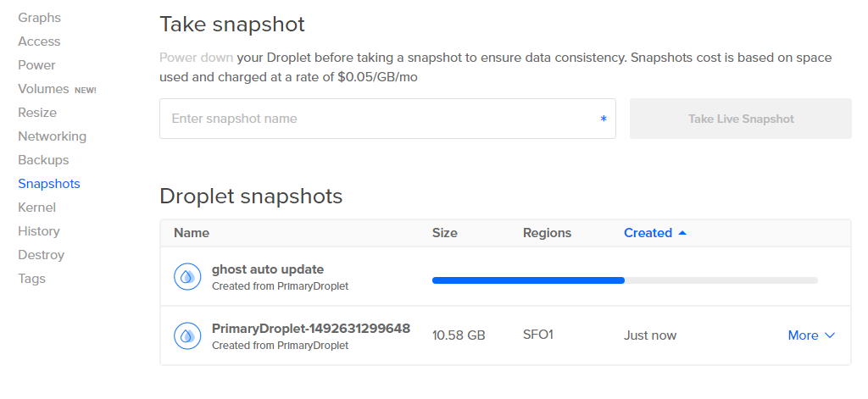Go to the Destroy section
The height and width of the screenshot is (399, 868).
tap(41, 255)
